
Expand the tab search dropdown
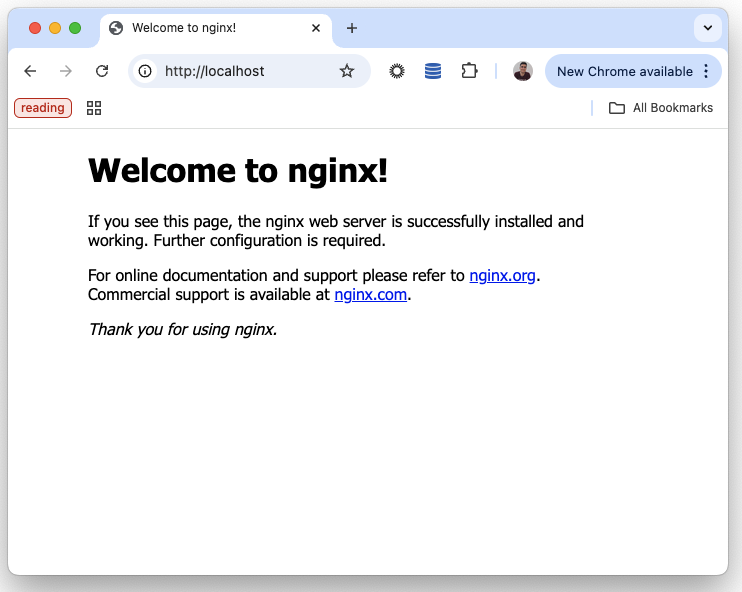click(707, 28)
